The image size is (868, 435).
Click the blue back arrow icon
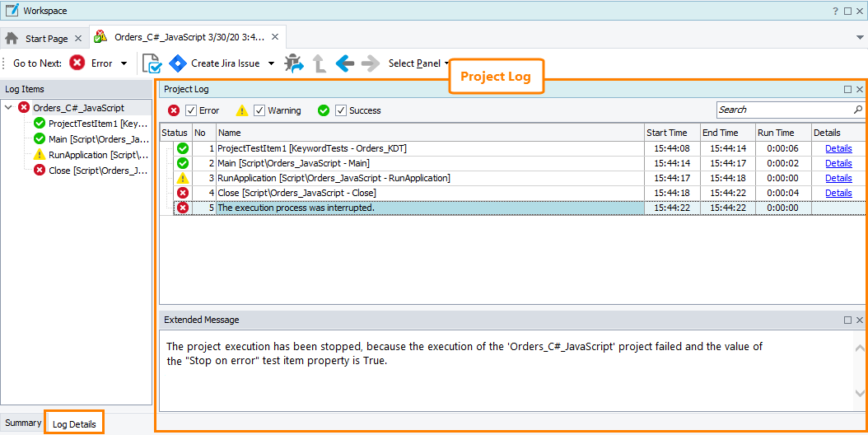pyautogui.click(x=344, y=63)
